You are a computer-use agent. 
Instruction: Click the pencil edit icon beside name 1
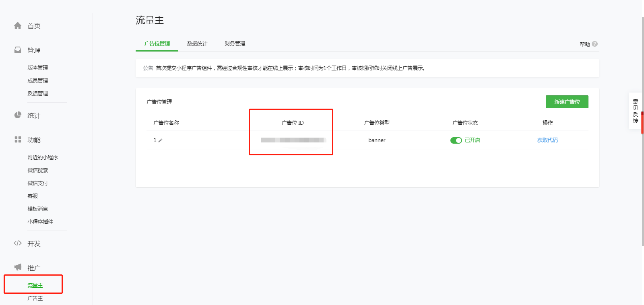[161, 140]
